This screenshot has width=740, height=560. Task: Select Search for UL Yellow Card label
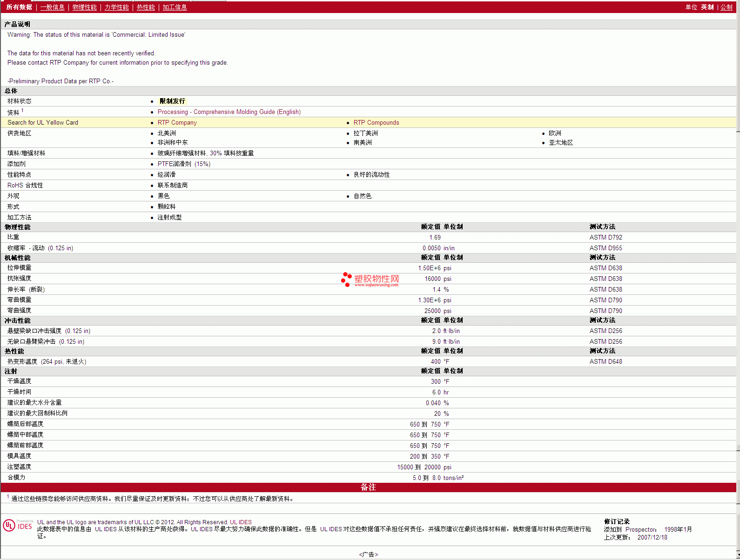click(x=43, y=123)
